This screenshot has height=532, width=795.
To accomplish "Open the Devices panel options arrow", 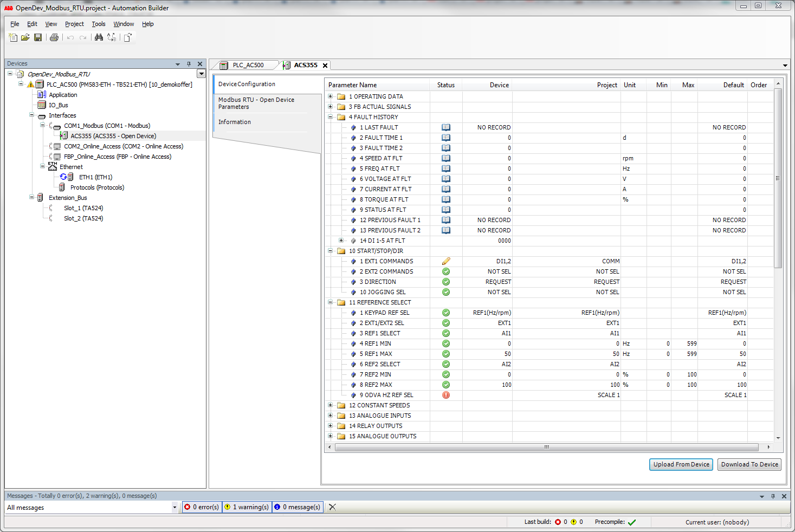I will [178, 64].
